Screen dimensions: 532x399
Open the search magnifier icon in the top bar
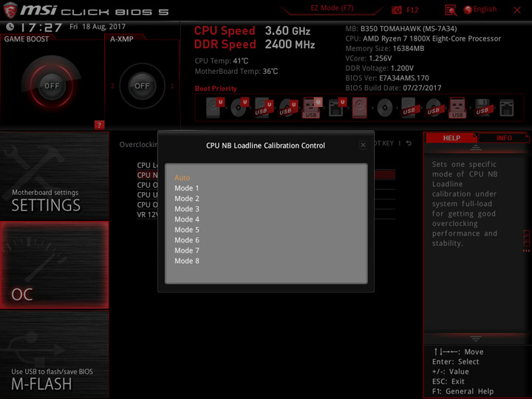click(x=451, y=10)
